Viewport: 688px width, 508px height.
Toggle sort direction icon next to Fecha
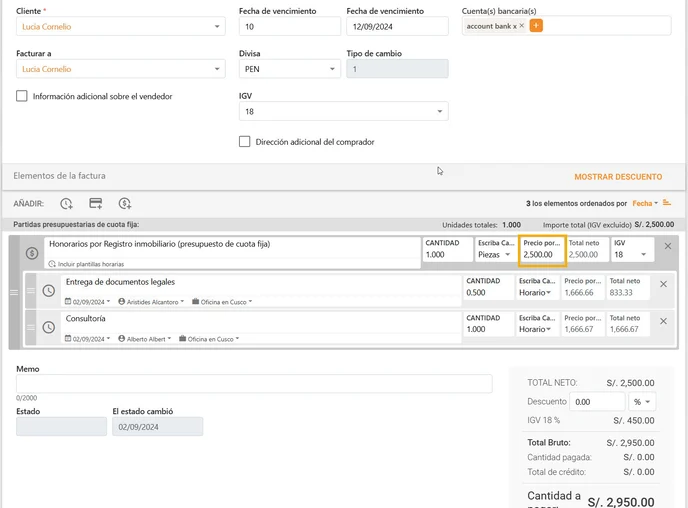(x=667, y=203)
